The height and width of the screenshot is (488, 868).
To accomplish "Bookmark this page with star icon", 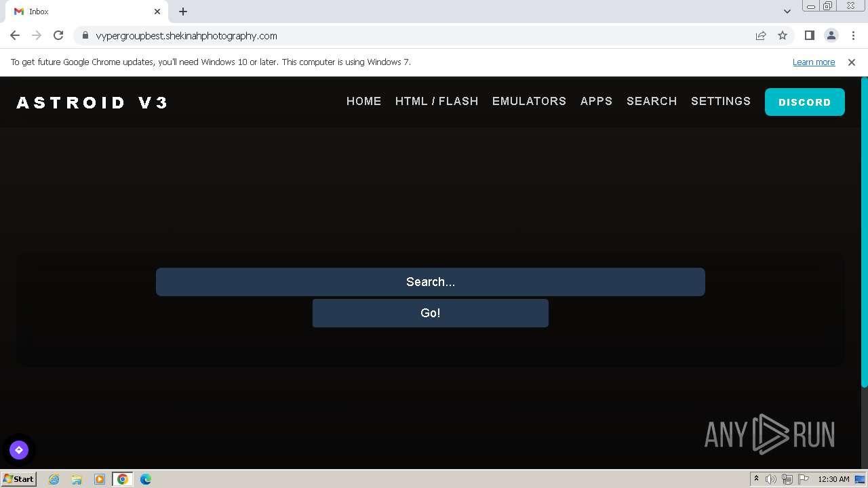I will (x=783, y=36).
